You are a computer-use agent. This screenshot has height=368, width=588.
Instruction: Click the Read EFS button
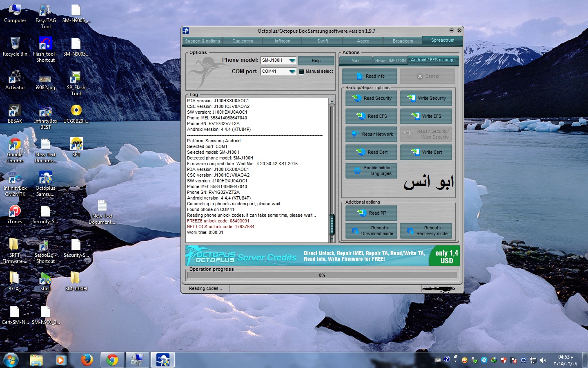(371, 116)
